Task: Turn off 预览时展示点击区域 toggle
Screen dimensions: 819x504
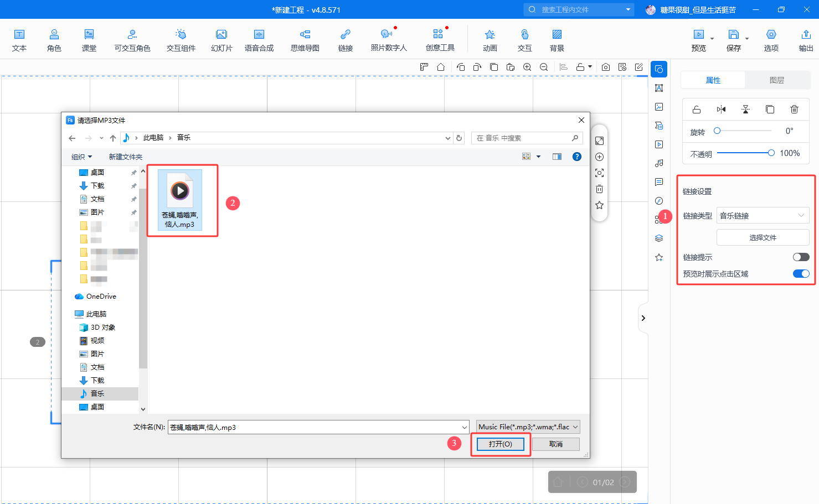Action: pyautogui.click(x=801, y=274)
